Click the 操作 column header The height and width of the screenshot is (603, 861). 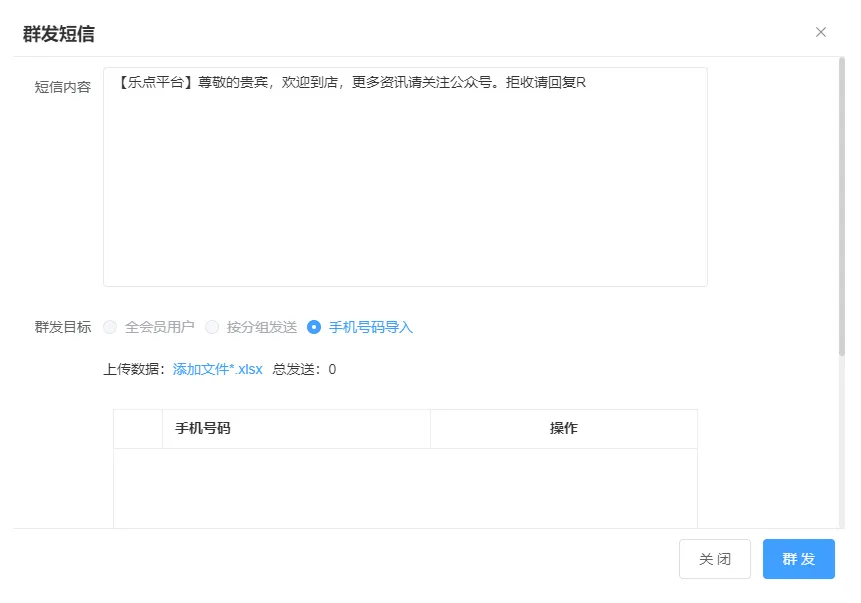(x=564, y=428)
